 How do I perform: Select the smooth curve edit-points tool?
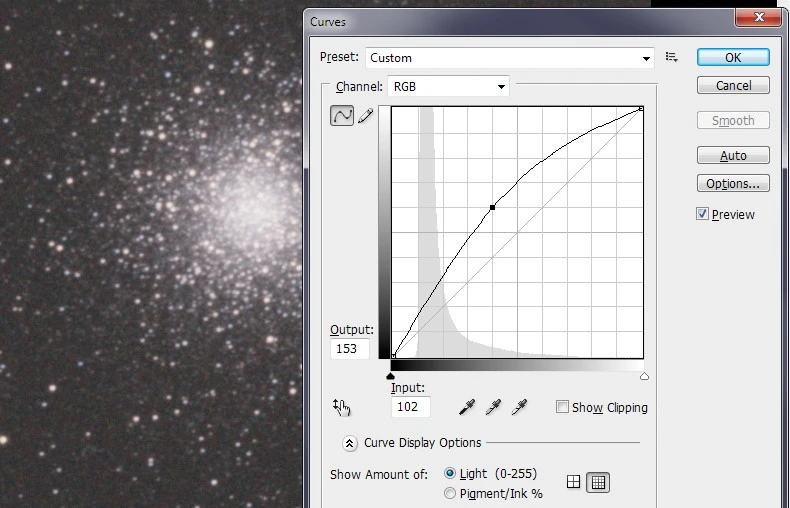[342, 116]
